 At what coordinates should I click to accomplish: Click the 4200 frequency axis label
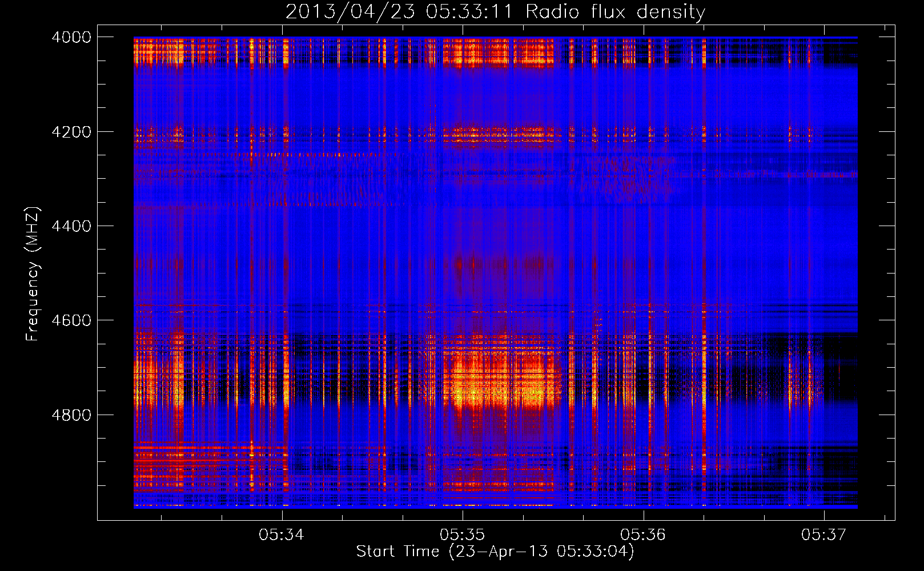[71, 132]
